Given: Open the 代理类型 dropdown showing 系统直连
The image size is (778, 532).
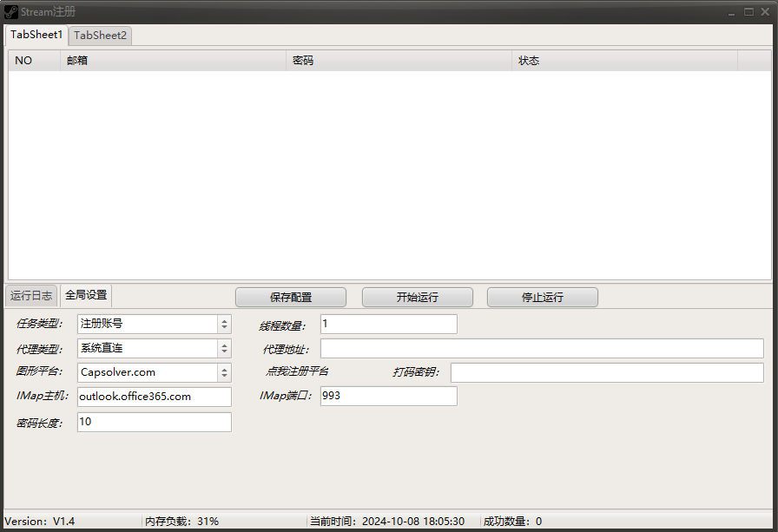Looking at the screenshot, I should [155, 348].
